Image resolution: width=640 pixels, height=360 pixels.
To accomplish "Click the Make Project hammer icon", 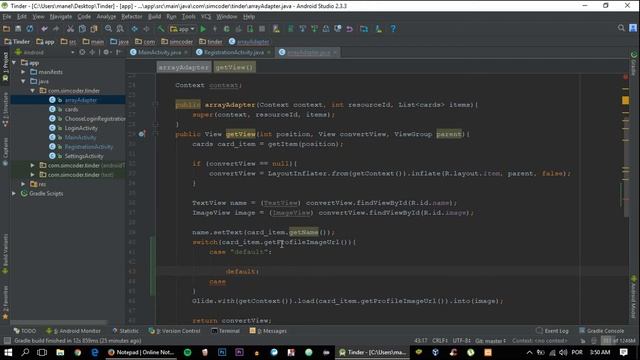I will 161,29.
